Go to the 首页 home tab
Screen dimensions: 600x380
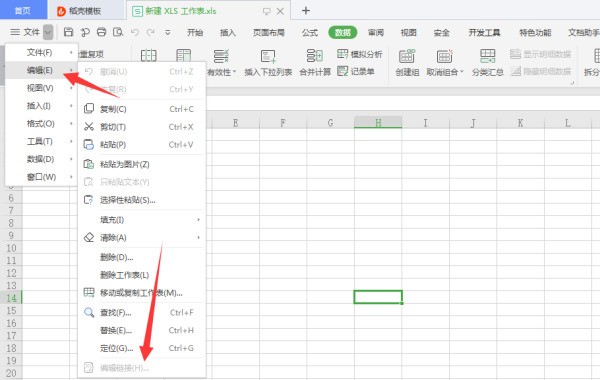[x=23, y=10]
